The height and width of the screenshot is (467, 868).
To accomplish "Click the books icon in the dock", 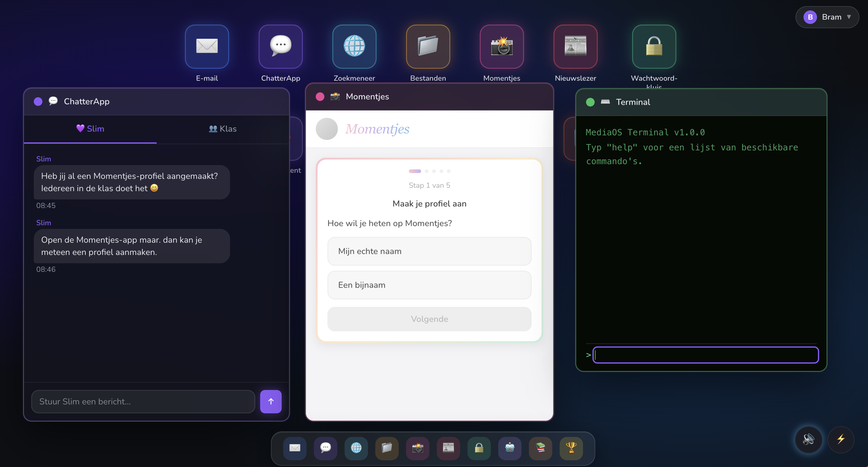I will 541,448.
